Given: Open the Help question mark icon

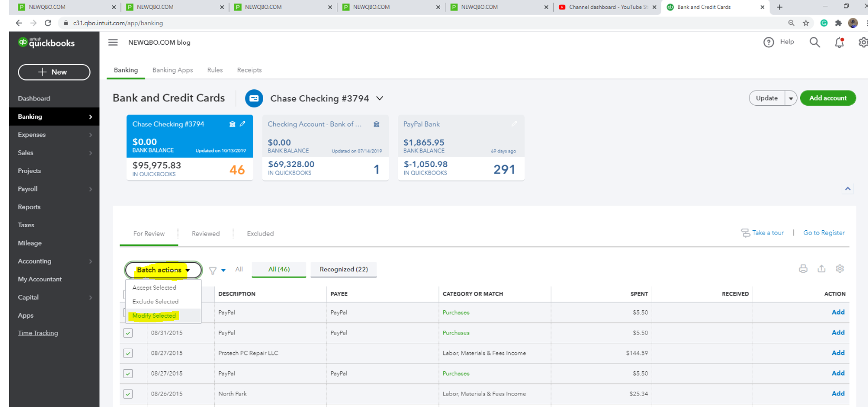Looking at the screenshot, I should click(x=769, y=43).
